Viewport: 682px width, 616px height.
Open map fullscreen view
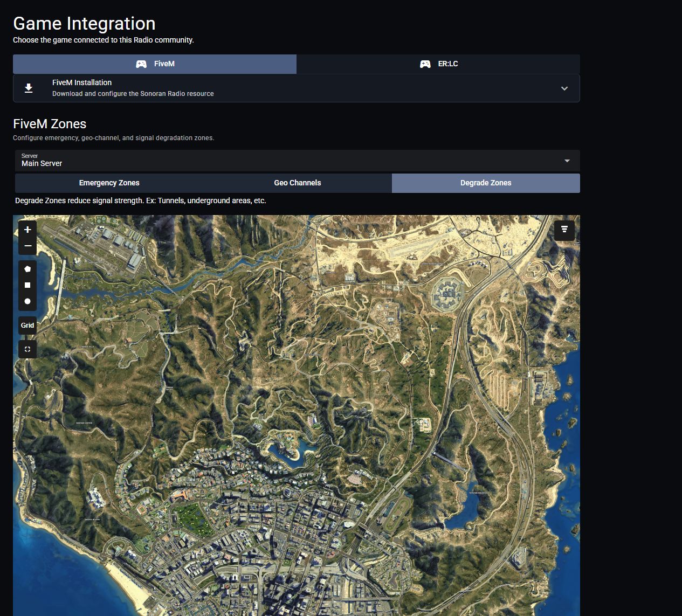point(27,349)
